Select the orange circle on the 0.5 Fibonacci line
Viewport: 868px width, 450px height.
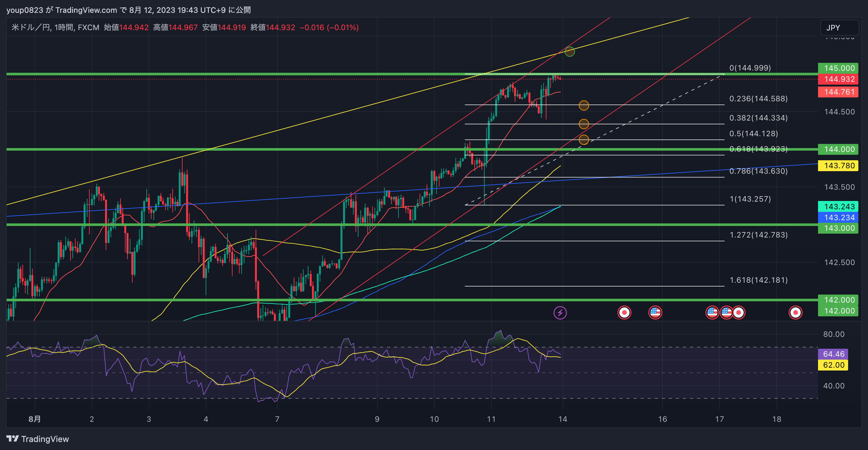click(584, 139)
